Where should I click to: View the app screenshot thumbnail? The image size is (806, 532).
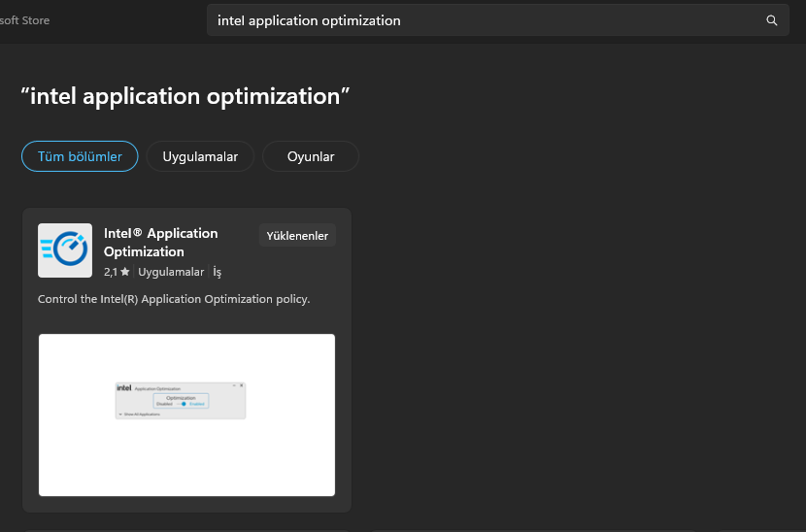tap(186, 415)
